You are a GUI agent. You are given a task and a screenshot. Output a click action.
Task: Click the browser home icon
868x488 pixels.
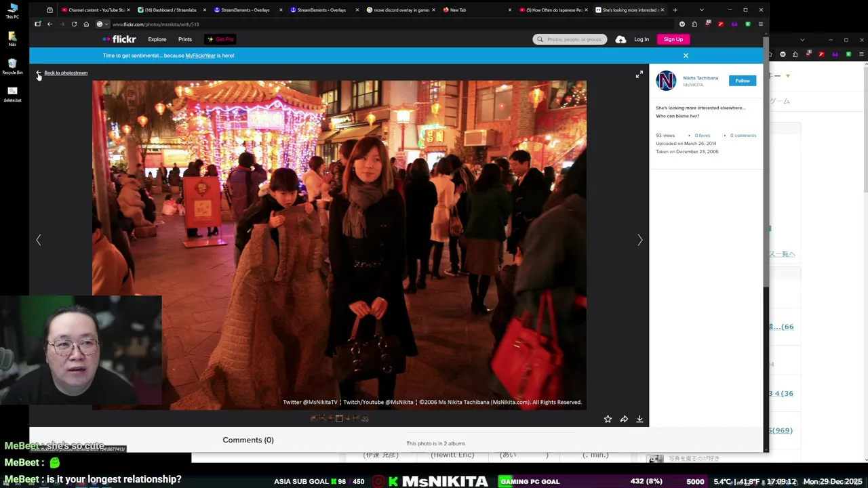click(86, 24)
